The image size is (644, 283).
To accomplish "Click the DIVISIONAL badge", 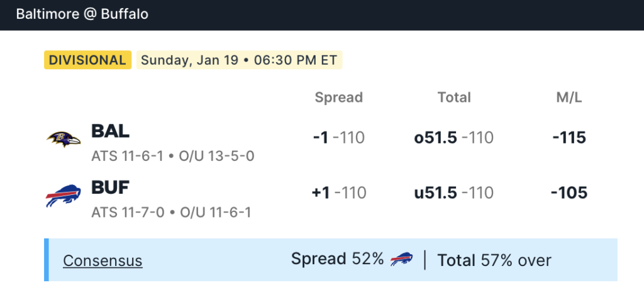I will point(87,60).
